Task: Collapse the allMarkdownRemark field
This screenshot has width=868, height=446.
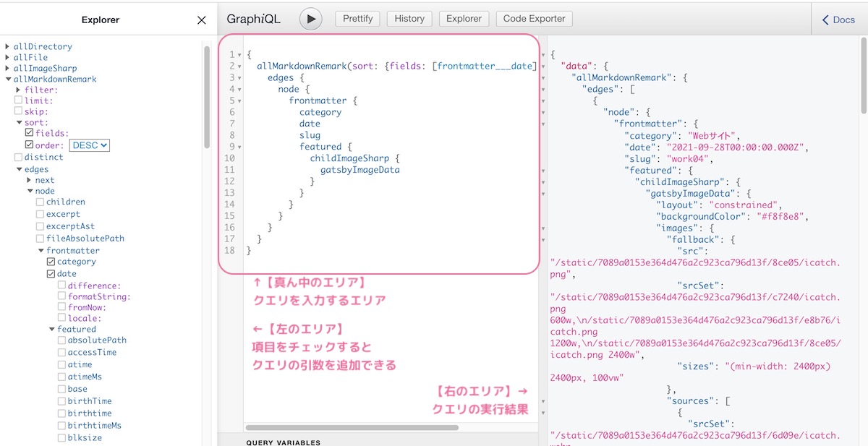Action: (x=8, y=79)
